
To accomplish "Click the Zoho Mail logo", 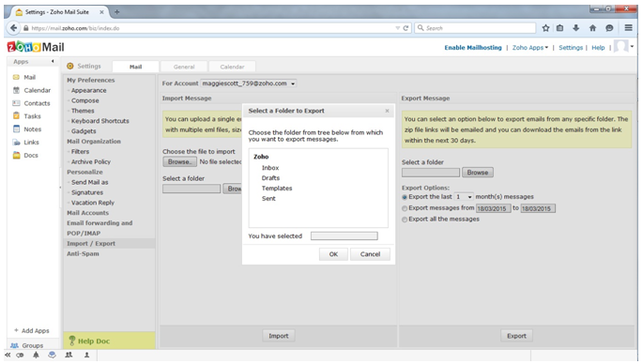I will [36, 47].
